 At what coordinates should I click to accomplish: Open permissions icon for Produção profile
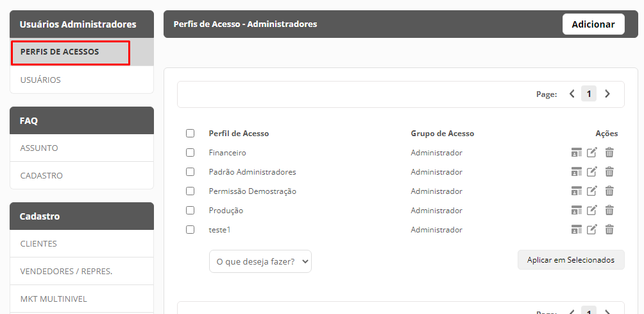[x=576, y=211]
